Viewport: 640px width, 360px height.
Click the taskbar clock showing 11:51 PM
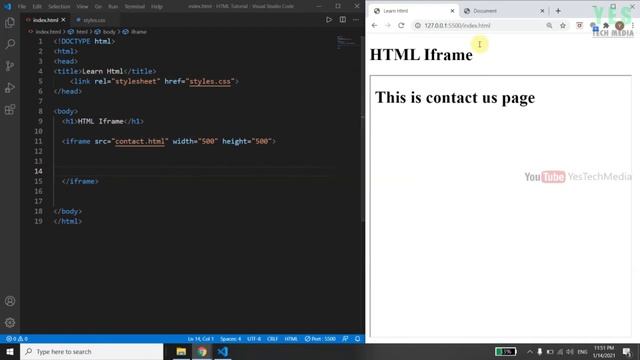point(604,351)
